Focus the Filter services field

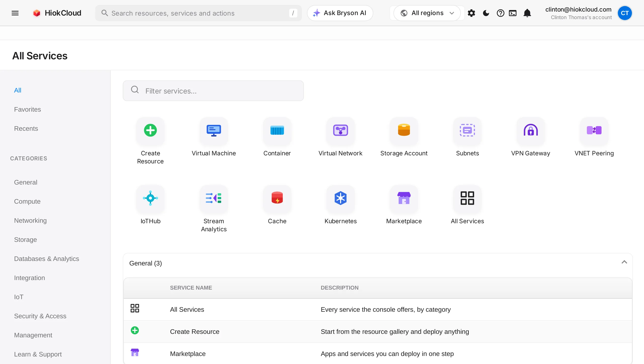[213, 91]
